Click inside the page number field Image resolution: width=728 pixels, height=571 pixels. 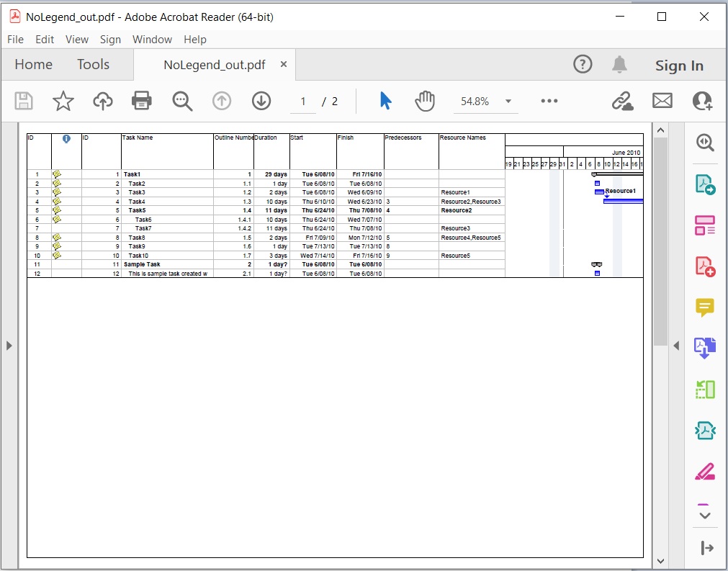click(303, 101)
